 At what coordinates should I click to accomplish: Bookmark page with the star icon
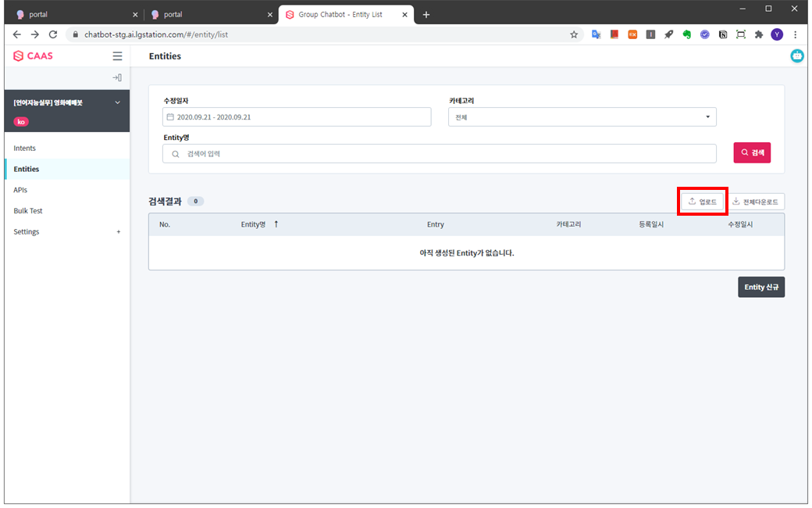(574, 34)
